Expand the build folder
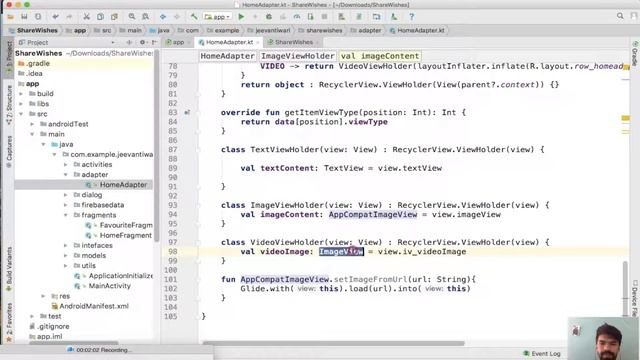This screenshot has width=640, height=360. [21, 93]
